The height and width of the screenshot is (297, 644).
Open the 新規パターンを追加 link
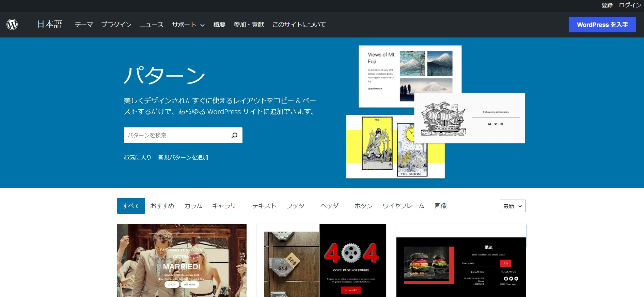point(183,157)
